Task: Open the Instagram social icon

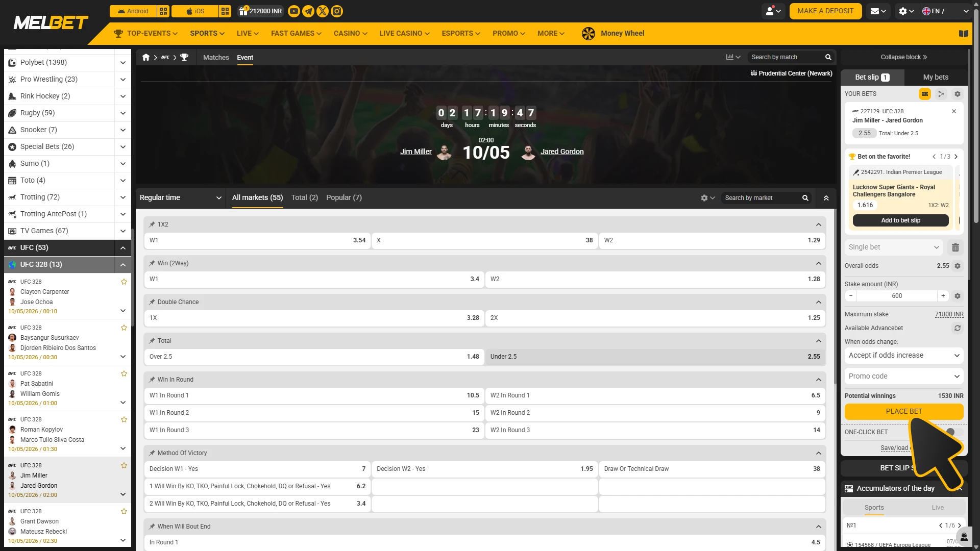Action: click(x=337, y=11)
